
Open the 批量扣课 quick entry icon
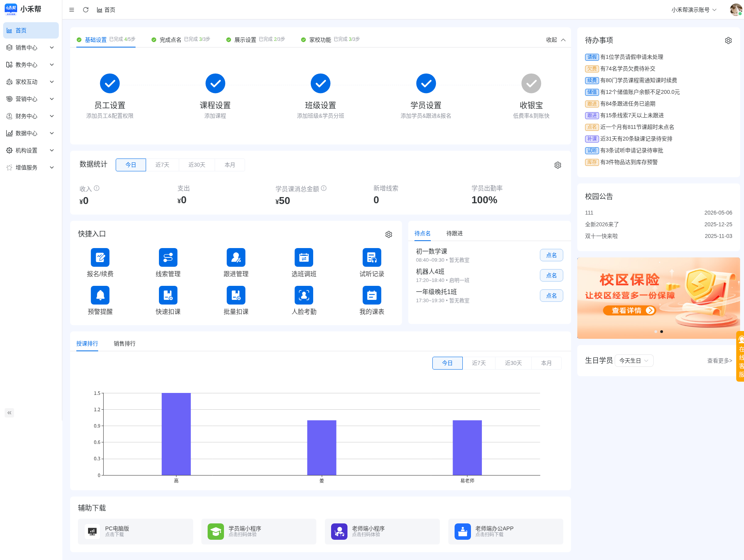(x=236, y=295)
